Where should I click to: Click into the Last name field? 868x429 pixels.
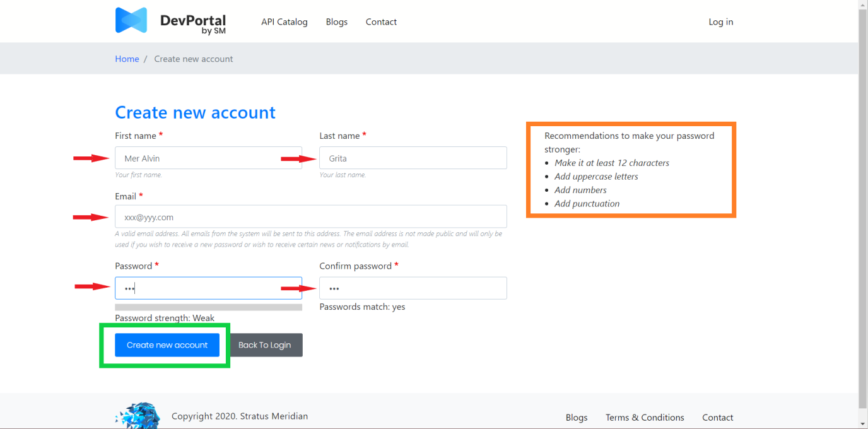[413, 158]
